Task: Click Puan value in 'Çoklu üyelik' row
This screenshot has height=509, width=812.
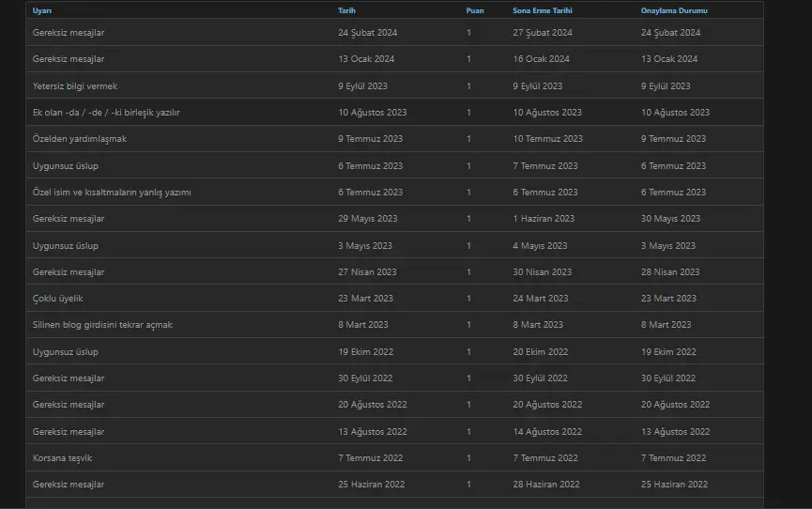Action: [x=468, y=299]
